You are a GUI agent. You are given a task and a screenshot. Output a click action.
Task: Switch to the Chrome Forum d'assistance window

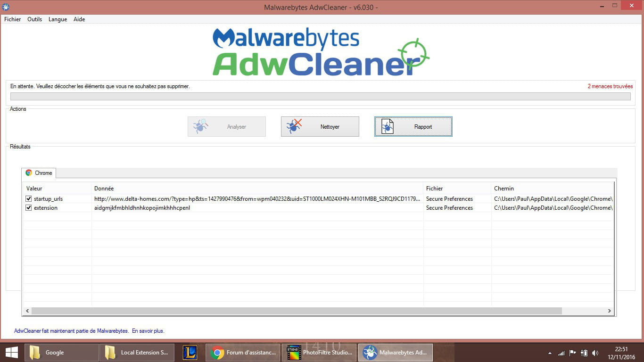click(243, 353)
